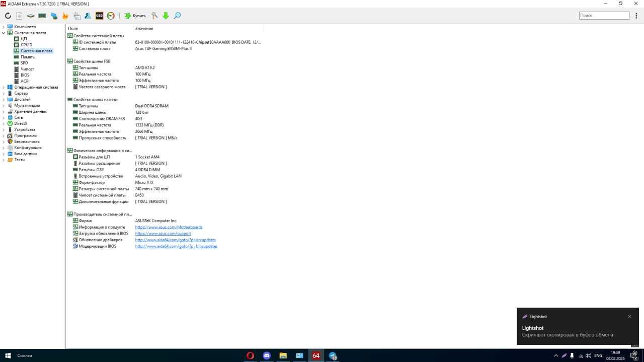Select the Asus TUF Gaming B450M-Plus II value
The image size is (644, 362).
[x=164, y=49]
